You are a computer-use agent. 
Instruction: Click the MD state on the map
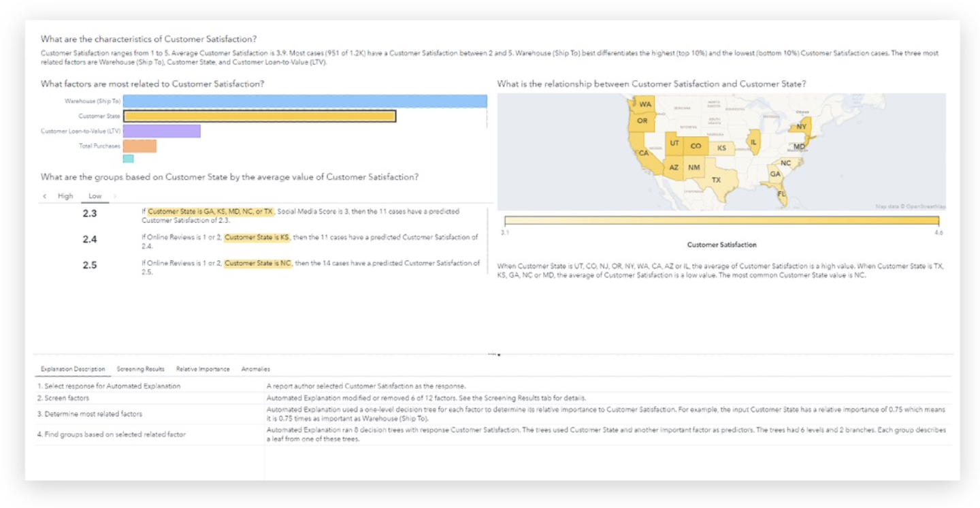pos(799,146)
